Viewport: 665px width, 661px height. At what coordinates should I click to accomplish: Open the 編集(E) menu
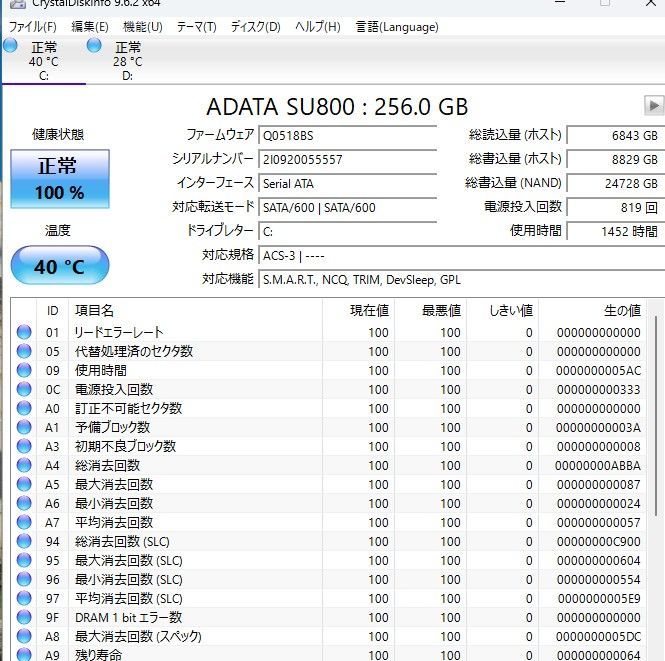click(x=89, y=27)
